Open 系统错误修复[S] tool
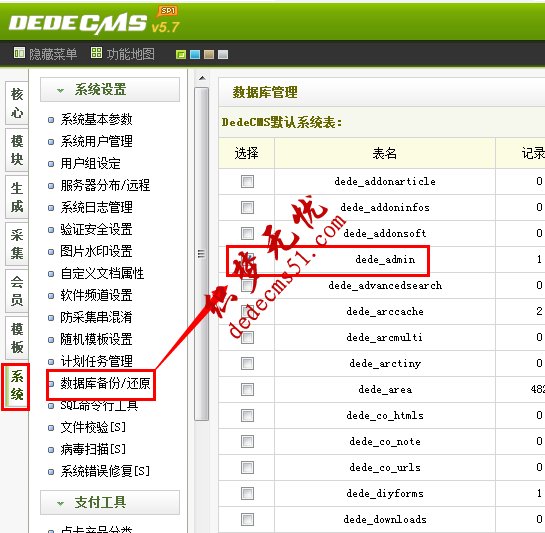The height and width of the screenshot is (533, 545). pos(105,471)
